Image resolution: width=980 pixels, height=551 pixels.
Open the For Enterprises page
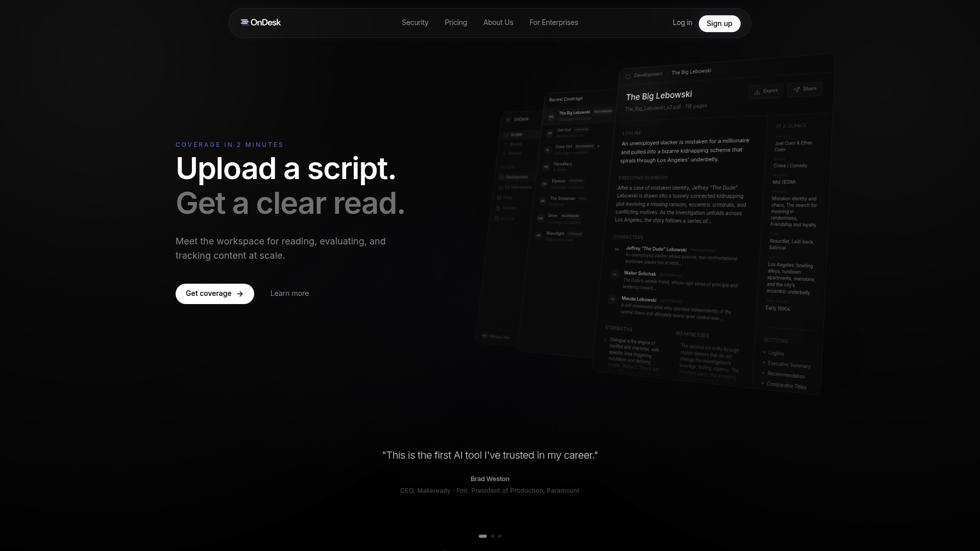coord(554,22)
